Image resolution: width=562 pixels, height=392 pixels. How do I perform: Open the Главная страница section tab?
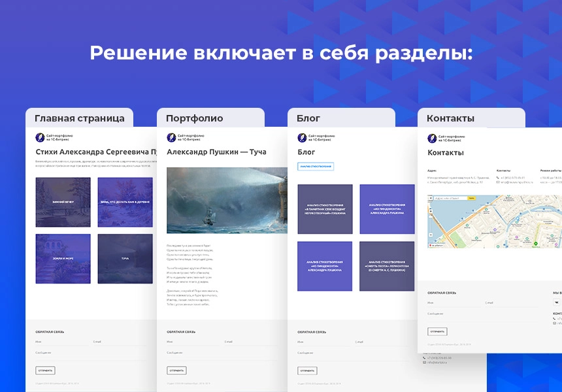[79, 118]
